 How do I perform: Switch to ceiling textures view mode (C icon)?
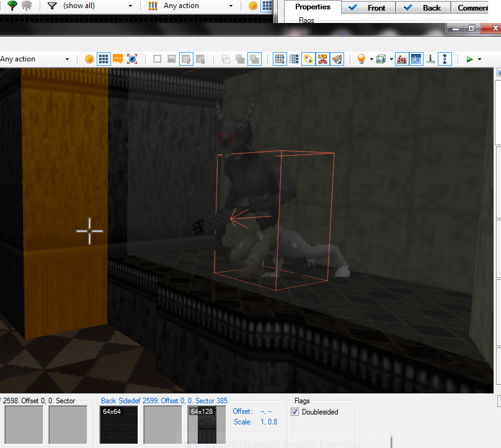pos(201,59)
